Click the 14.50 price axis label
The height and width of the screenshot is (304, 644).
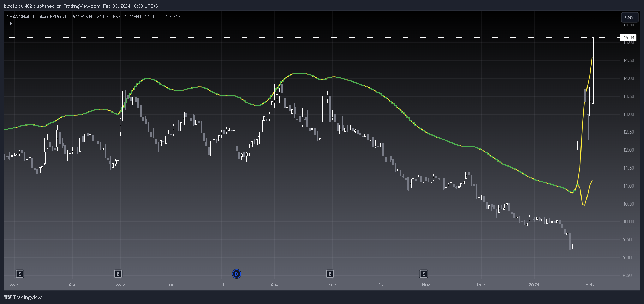[628, 60]
